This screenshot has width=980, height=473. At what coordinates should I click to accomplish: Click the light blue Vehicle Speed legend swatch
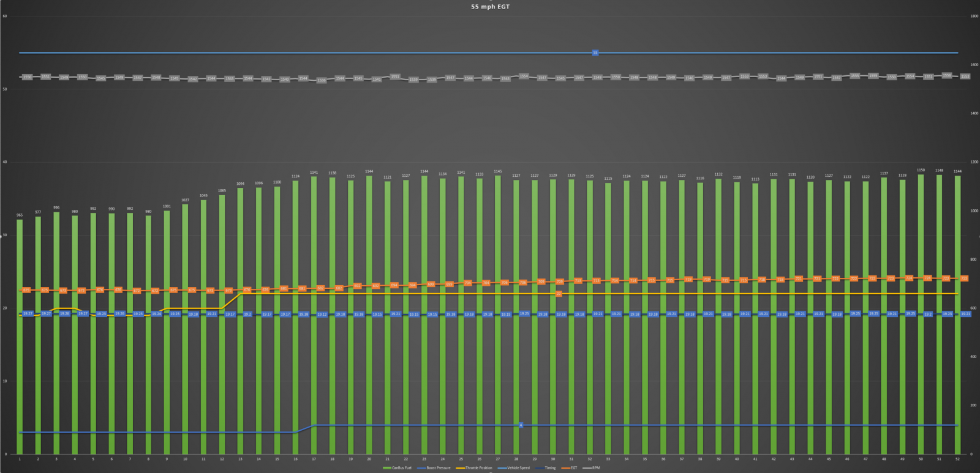tap(502, 468)
